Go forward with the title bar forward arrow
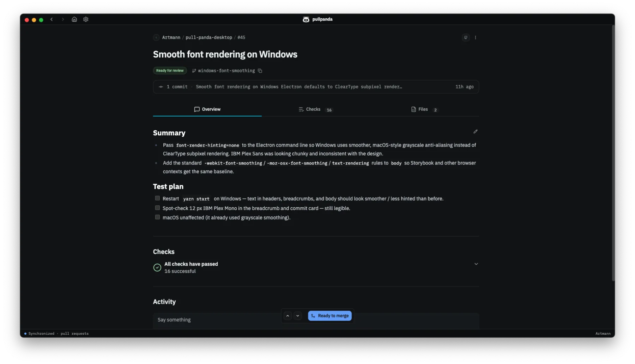The width and height of the screenshot is (635, 364). click(x=63, y=19)
